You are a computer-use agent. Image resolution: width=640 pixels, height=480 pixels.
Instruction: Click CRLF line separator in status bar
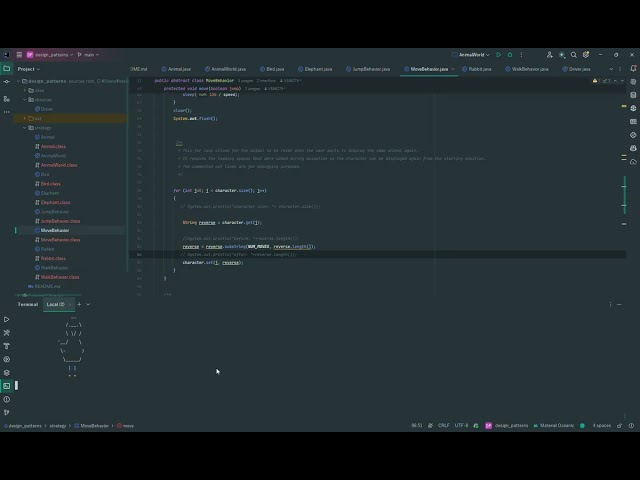point(444,425)
